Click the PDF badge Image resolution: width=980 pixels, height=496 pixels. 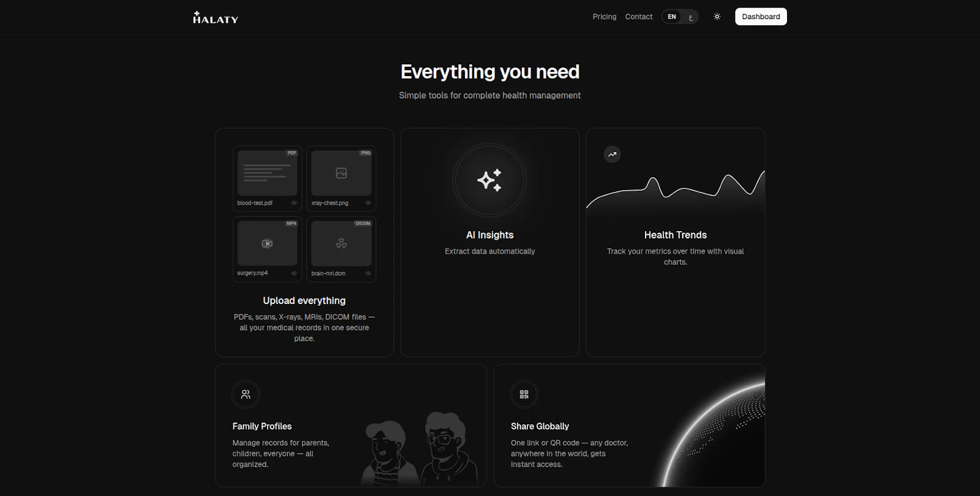click(x=292, y=153)
